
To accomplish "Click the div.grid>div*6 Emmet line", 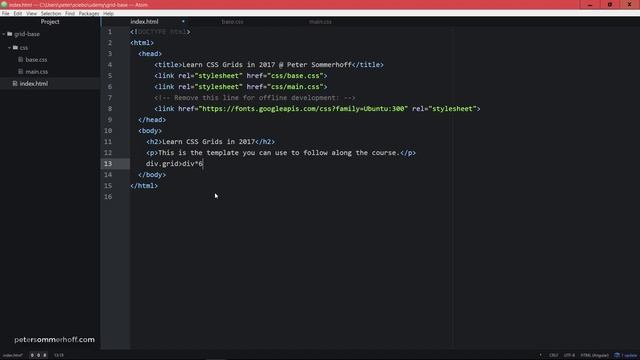I will [x=175, y=164].
